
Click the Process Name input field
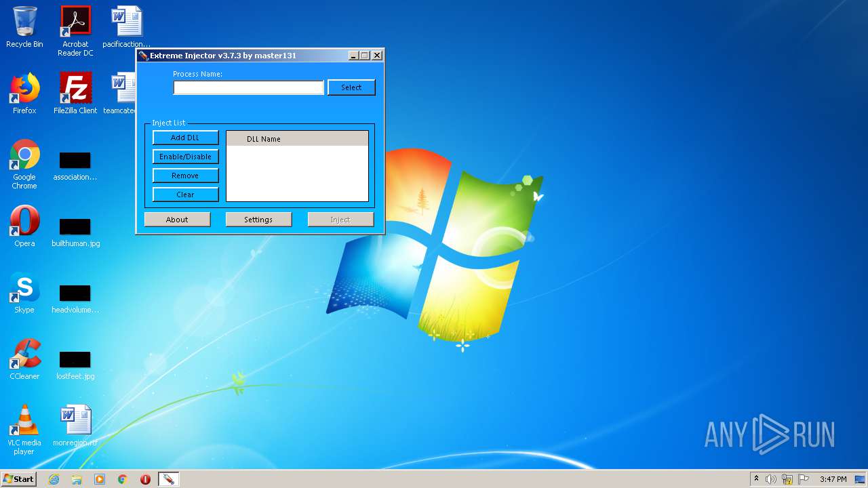click(248, 87)
